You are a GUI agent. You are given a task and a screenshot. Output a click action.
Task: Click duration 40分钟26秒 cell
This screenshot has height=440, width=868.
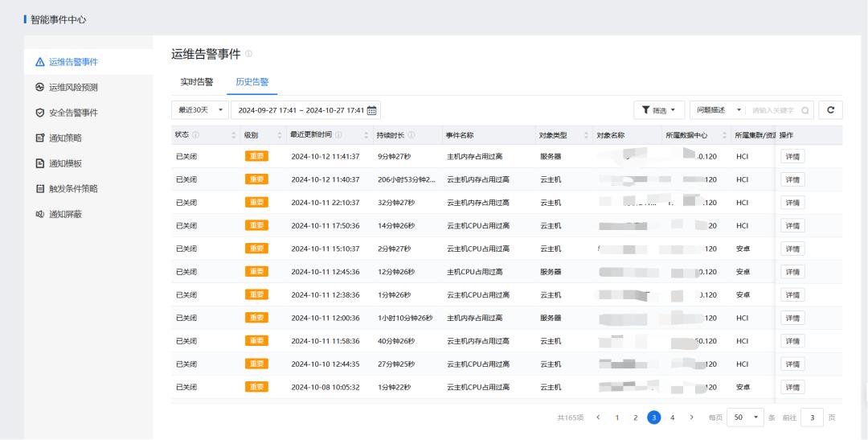pyautogui.click(x=395, y=341)
